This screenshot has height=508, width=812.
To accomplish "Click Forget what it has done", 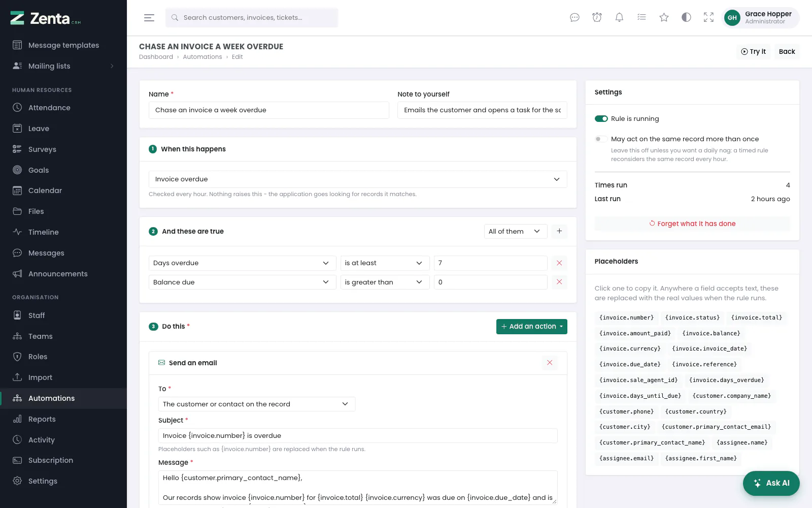I will [x=692, y=224].
